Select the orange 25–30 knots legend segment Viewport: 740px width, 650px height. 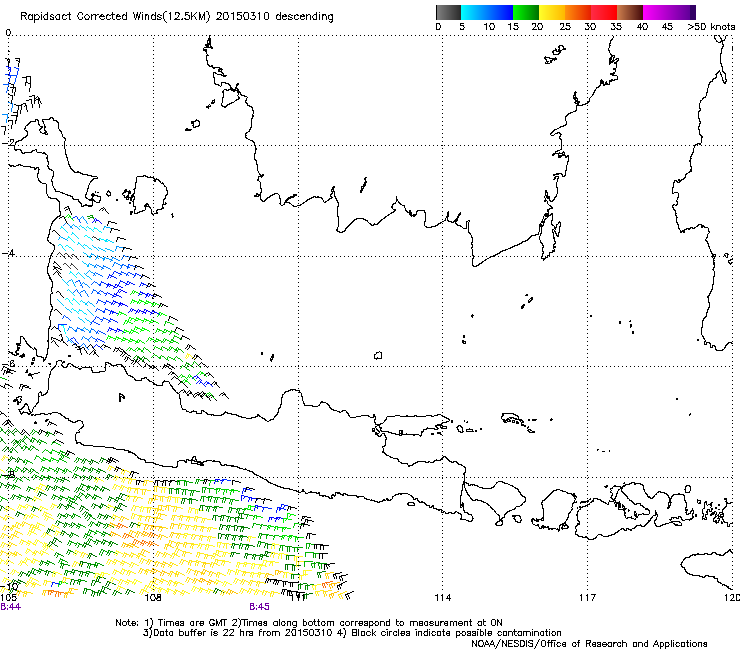coord(578,12)
